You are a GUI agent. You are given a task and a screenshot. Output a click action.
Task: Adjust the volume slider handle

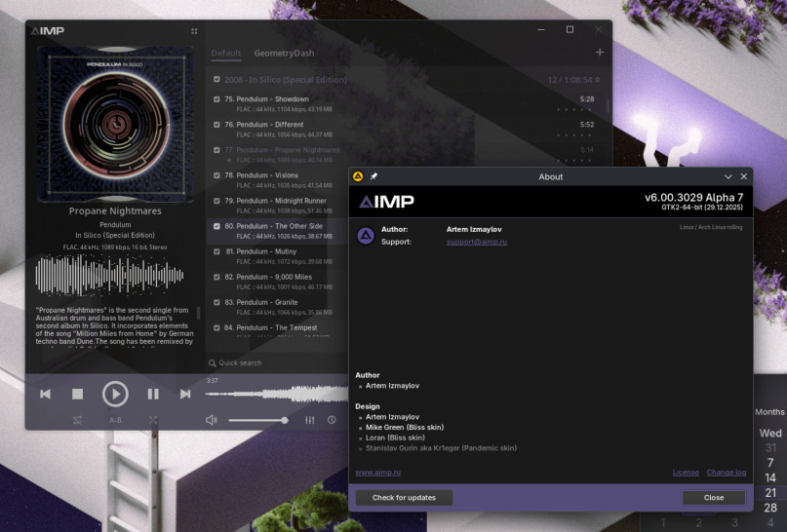pyautogui.click(x=285, y=420)
